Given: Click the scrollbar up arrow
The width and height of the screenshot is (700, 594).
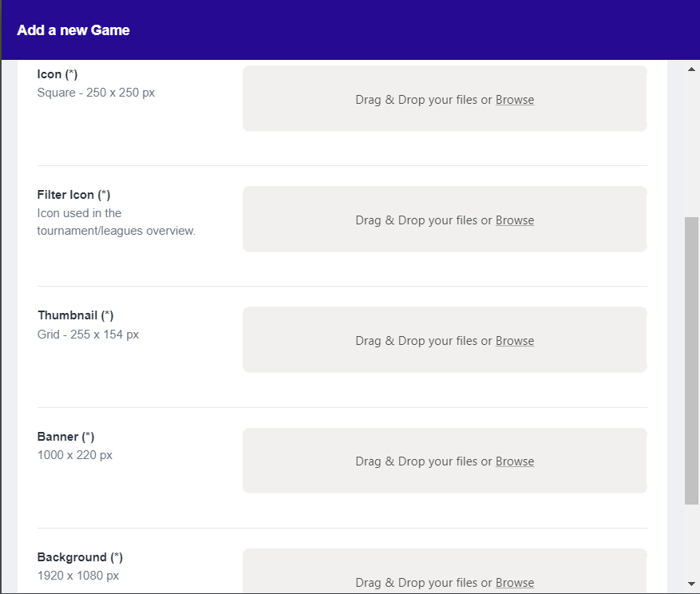Looking at the screenshot, I should 691,69.
